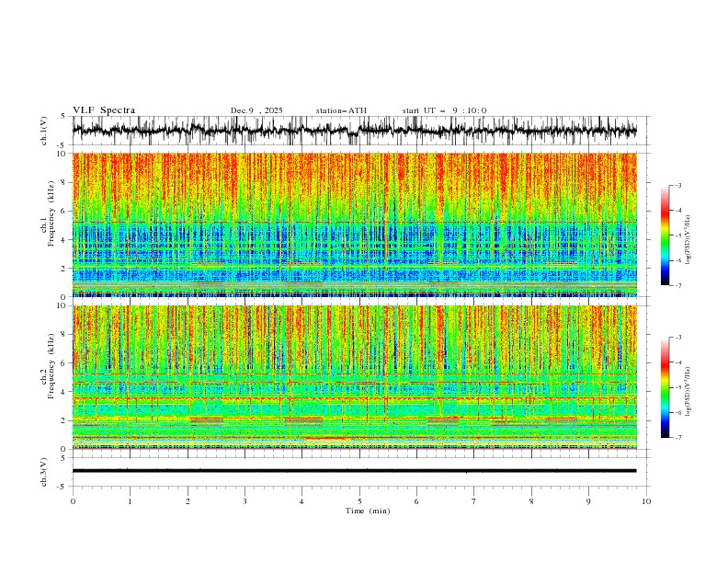
Task: Click the "-6" label on ch.2 color bar
Action: [x=678, y=412]
